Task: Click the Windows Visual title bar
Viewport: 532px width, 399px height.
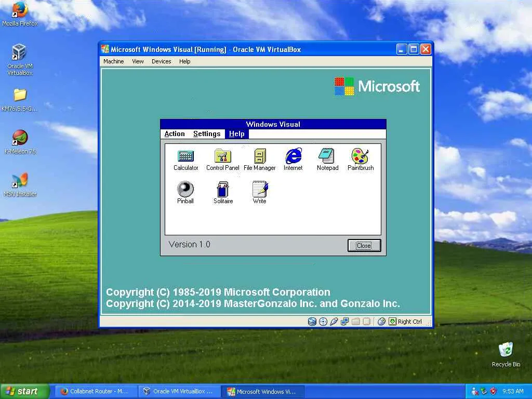Action: coord(273,124)
